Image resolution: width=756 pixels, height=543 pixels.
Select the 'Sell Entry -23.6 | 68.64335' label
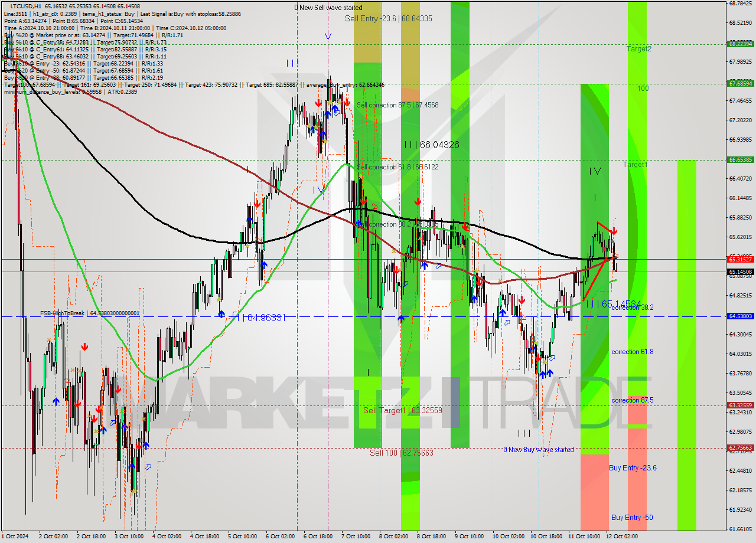(x=389, y=19)
